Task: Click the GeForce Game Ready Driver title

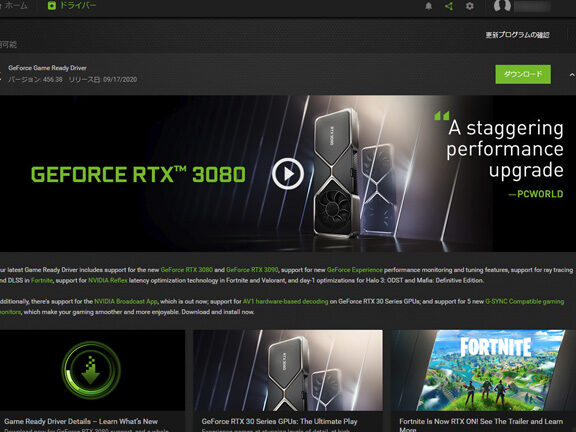Action: pos(47,68)
